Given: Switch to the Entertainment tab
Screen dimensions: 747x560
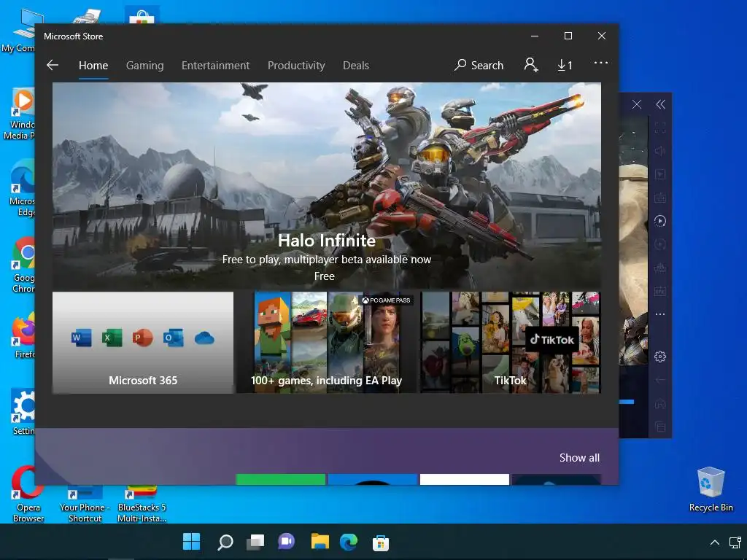Looking at the screenshot, I should (x=215, y=65).
